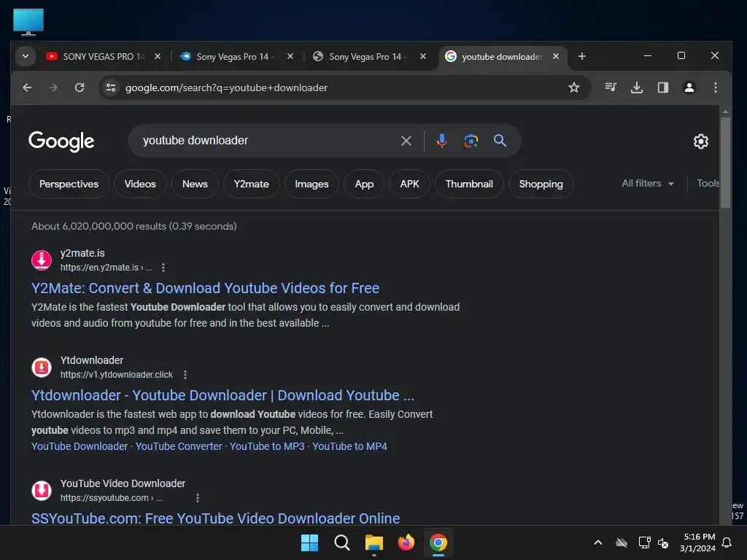The height and width of the screenshot is (560, 747).
Task: Click the page vertical scrollbar thumb
Action: pos(725,162)
